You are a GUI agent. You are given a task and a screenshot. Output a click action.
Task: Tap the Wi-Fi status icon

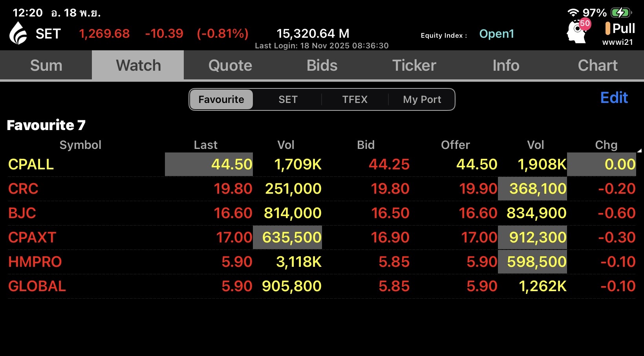click(573, 13)
